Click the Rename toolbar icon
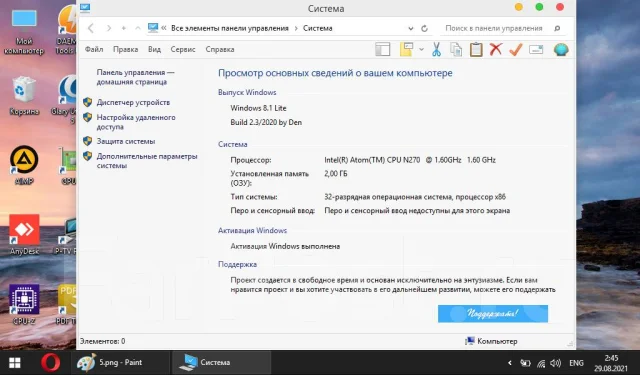The height and width of the screenshot is (375, 640). click(536, 49)
